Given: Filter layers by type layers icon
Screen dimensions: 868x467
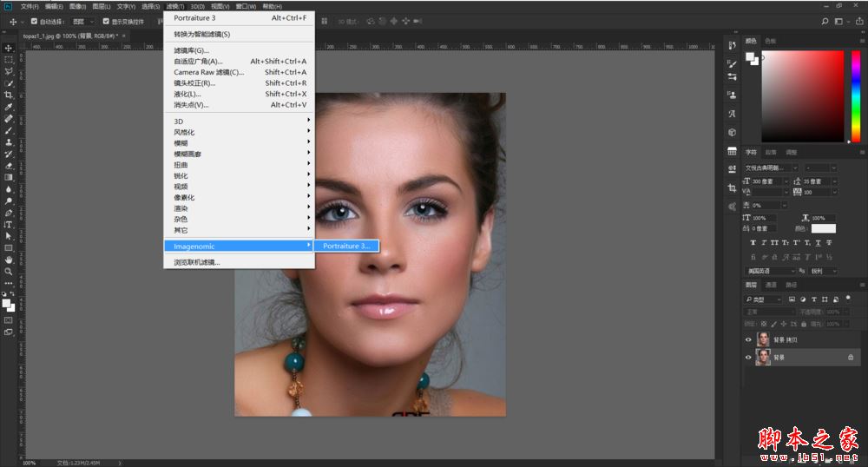Looking at the screenshot, I should pos(814,299).
